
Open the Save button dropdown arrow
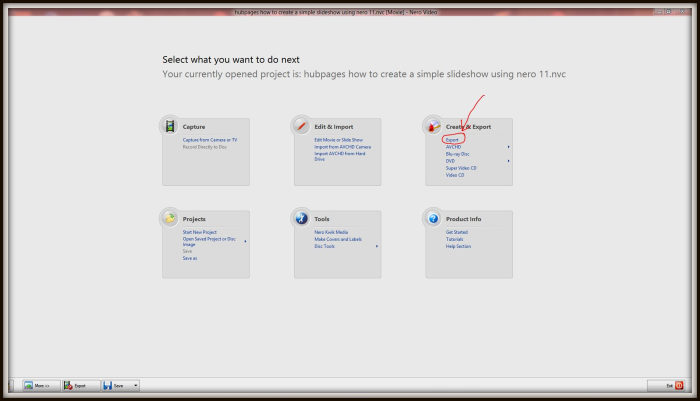(136, 385)
